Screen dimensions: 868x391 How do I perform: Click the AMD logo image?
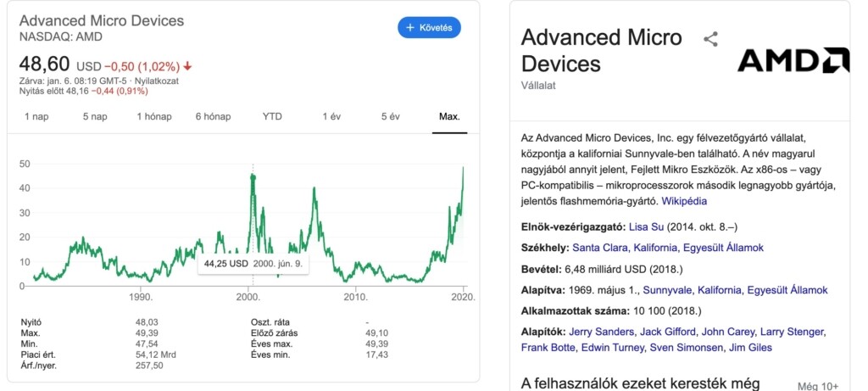(793, 60)
